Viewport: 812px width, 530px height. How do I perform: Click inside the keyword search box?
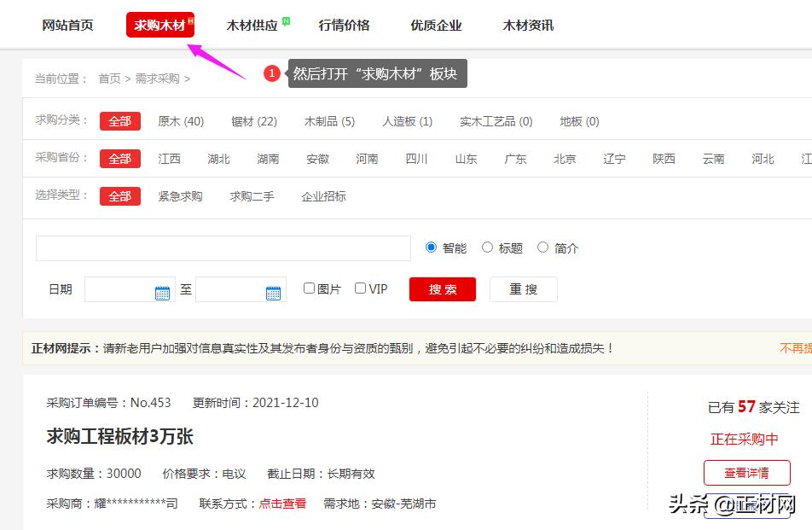coord(222,248)
